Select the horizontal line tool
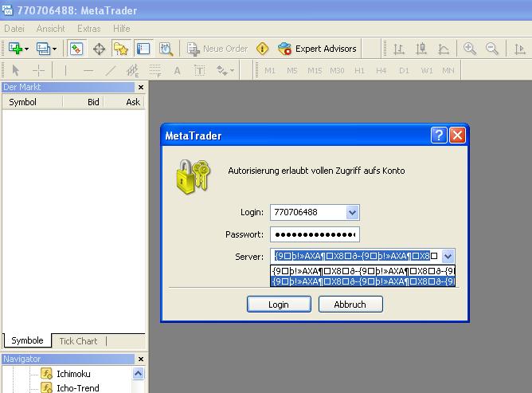The image size is (532, 393). pyautogui.click(x=88, y=70)
